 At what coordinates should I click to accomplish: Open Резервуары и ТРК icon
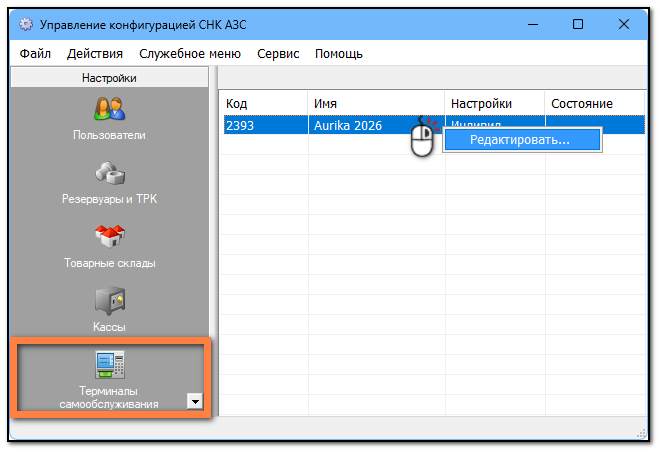(x=109, y=173)
